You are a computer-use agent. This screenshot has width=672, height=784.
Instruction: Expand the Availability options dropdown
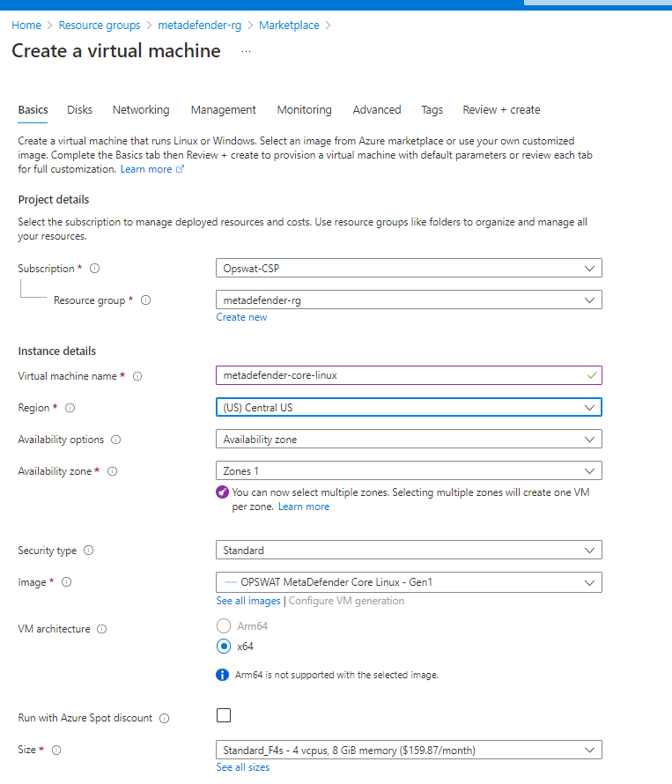[x=409, y=439]
